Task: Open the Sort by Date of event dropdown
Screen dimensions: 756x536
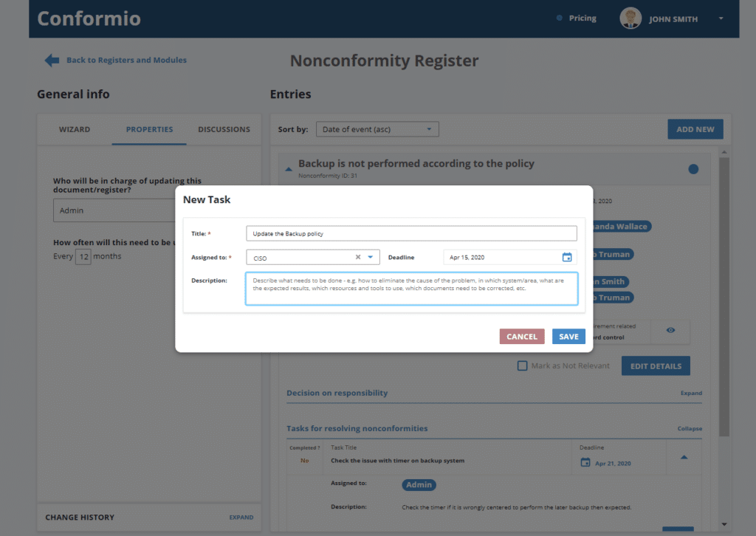Action: pos(377,128)
